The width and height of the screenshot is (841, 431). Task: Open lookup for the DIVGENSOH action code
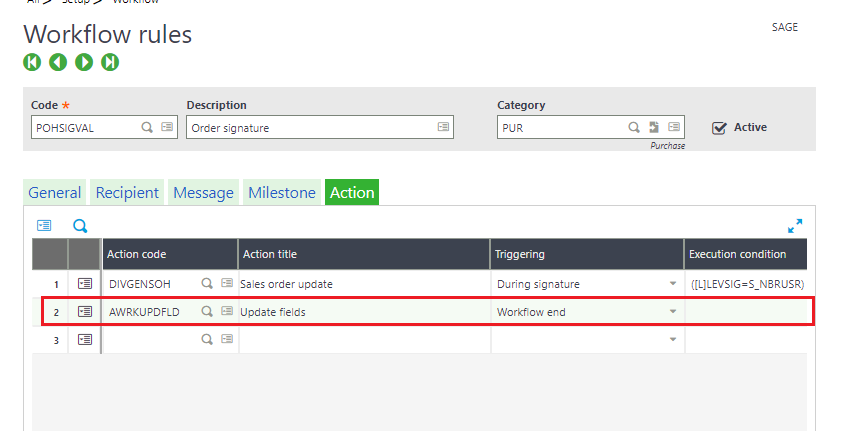(x=207, y=283)
